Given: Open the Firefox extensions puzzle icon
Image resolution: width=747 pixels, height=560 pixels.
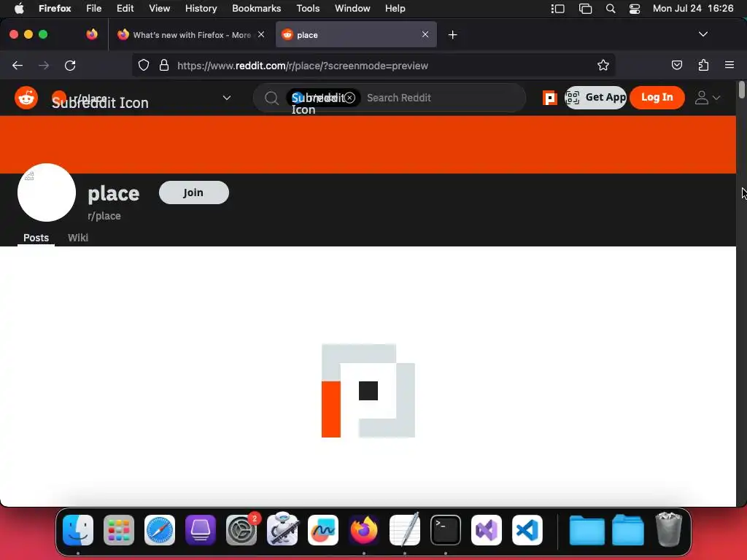Looking at the screenshot, I should pyautogui.click(x=703, y=65).
